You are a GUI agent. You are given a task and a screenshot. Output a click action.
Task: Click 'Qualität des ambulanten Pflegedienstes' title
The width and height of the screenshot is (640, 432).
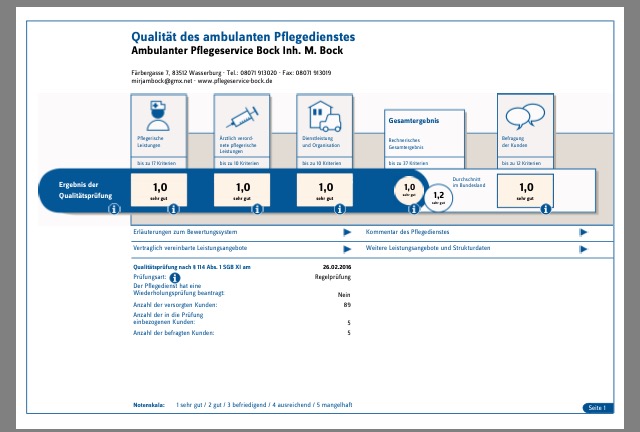pos(243,37)
